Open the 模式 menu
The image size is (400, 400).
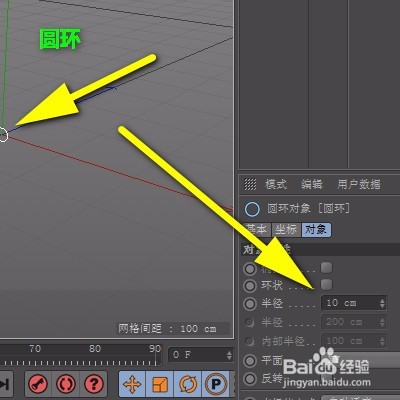pos(276,184)
